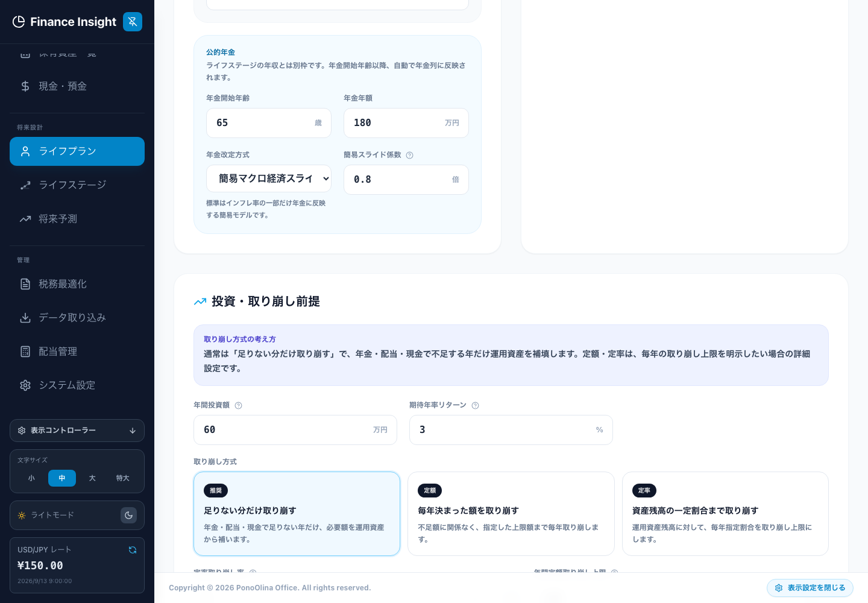Click 表示設定を閉じる button
This screenshot has height=603, width=868.
[x=810, y=588]
